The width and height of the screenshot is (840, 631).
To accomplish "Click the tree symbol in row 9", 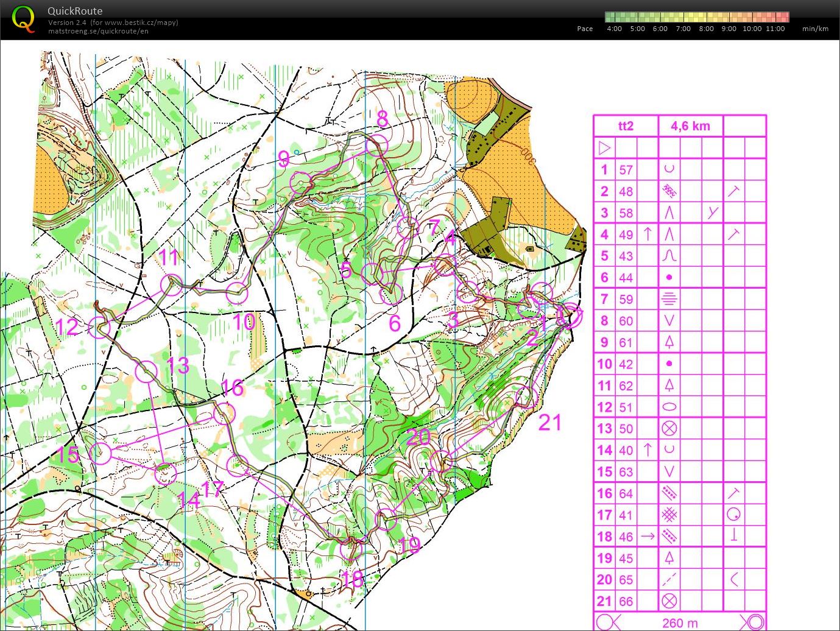I will (x=669, y=342).
